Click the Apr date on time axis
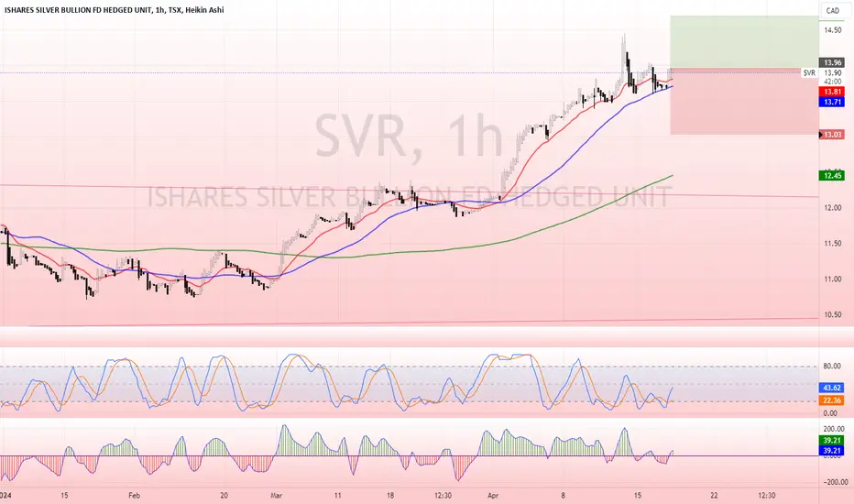854x504 pixels. coord(493,496)
